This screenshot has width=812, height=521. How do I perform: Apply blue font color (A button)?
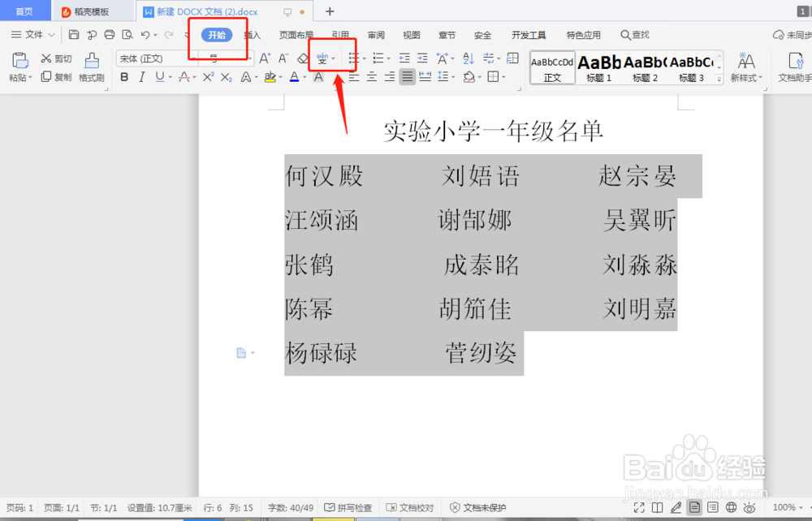[294, 77]
